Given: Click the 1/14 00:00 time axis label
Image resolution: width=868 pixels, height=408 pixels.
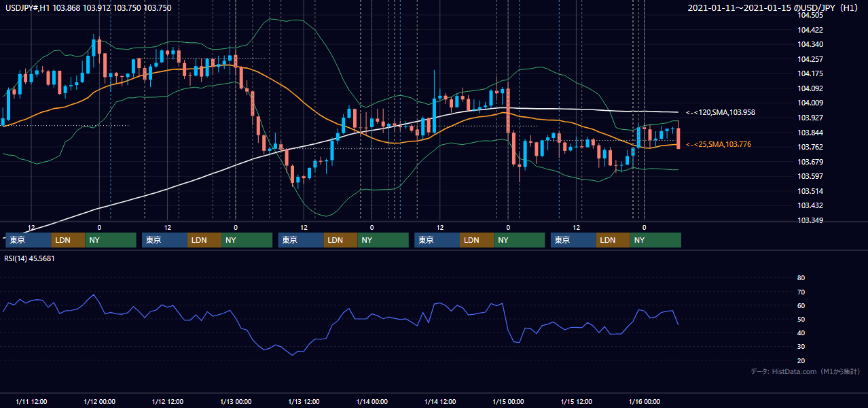Looking at the screenshot, I should coord(372,401).
